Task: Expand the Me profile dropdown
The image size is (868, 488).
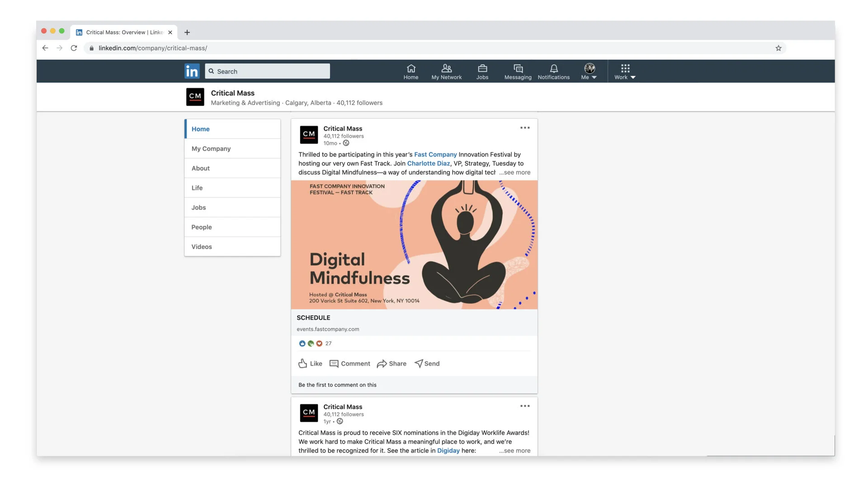Action: (x=589, y=71)
